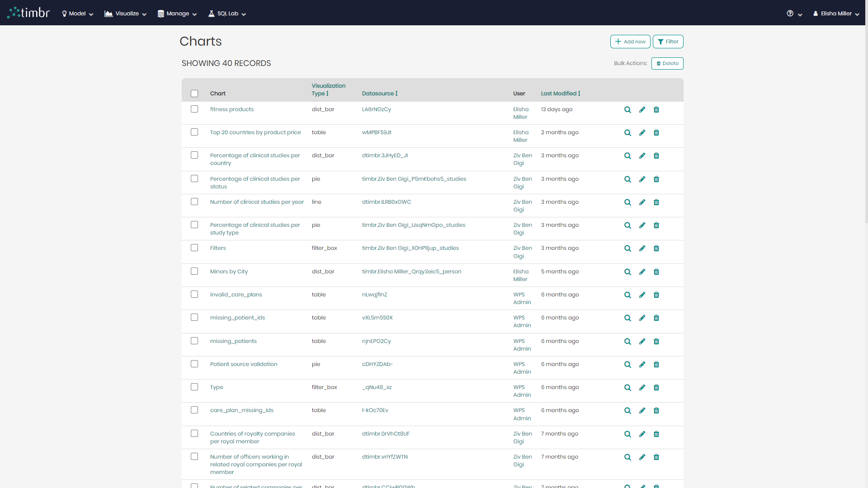Open the Filter button
The width and height of the screenshot is (868, 488).
pyautogui.click(x=668, y=42)
